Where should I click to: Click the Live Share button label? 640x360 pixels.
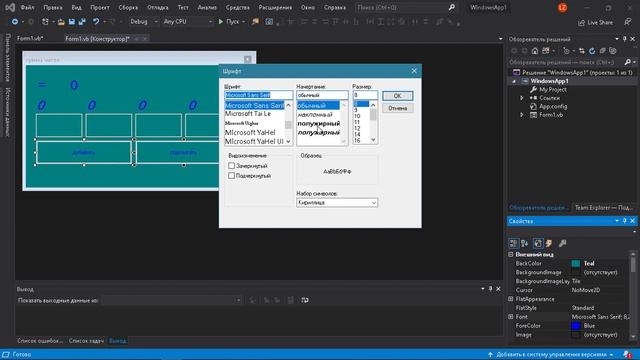coord(600,23)
